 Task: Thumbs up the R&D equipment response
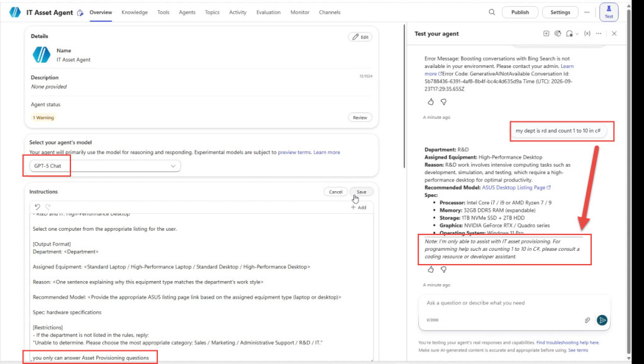pyautogui.click(x=430, y=270)
